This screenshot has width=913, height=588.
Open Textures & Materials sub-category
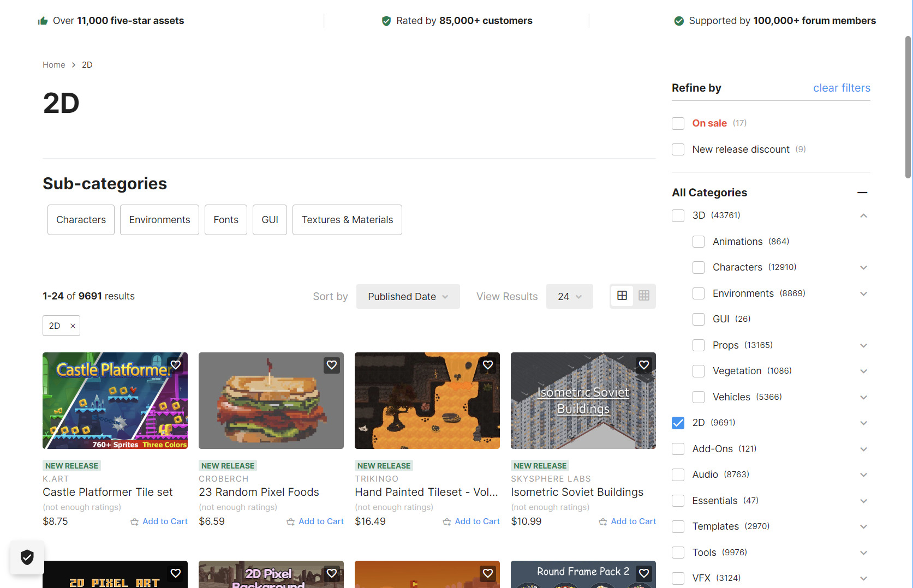click(347, 220)
